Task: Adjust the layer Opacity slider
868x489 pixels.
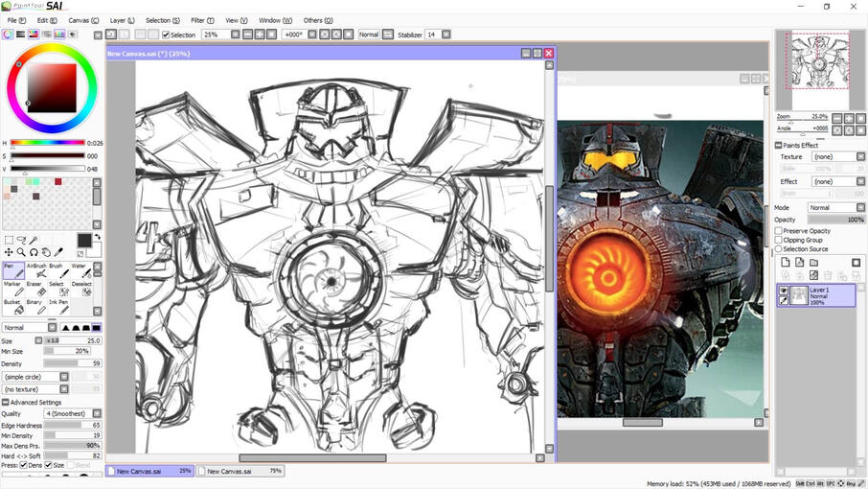Action: [x=835, y=220]
